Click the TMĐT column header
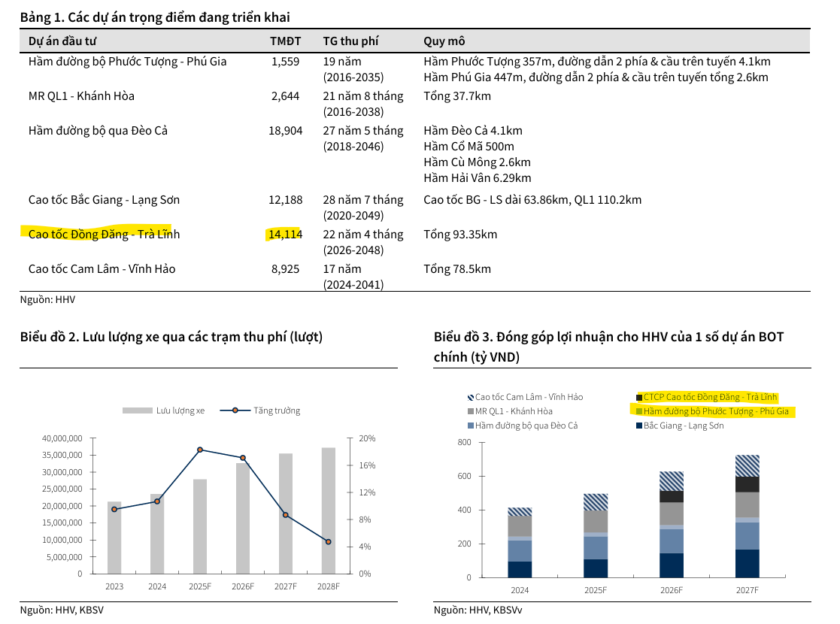 pos(285,41)
